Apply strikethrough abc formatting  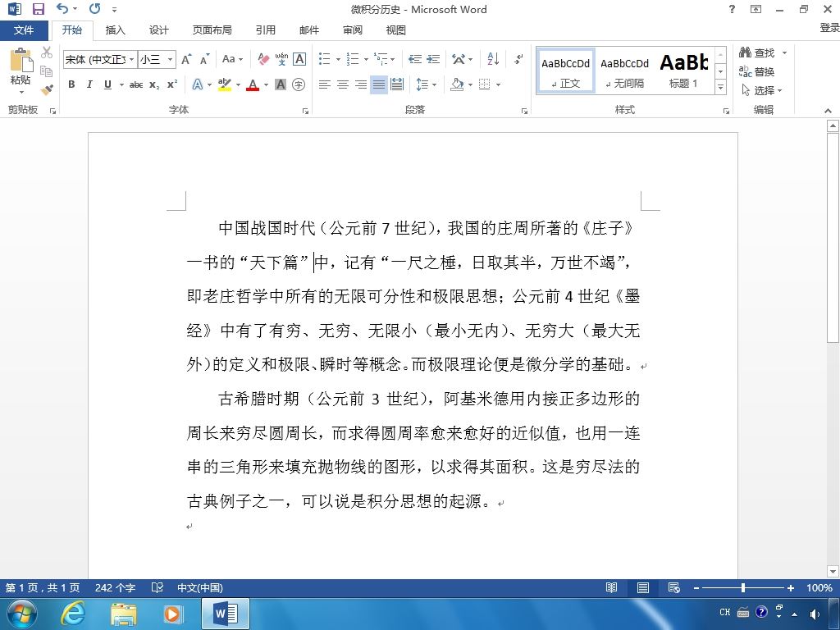pos(136,84)
